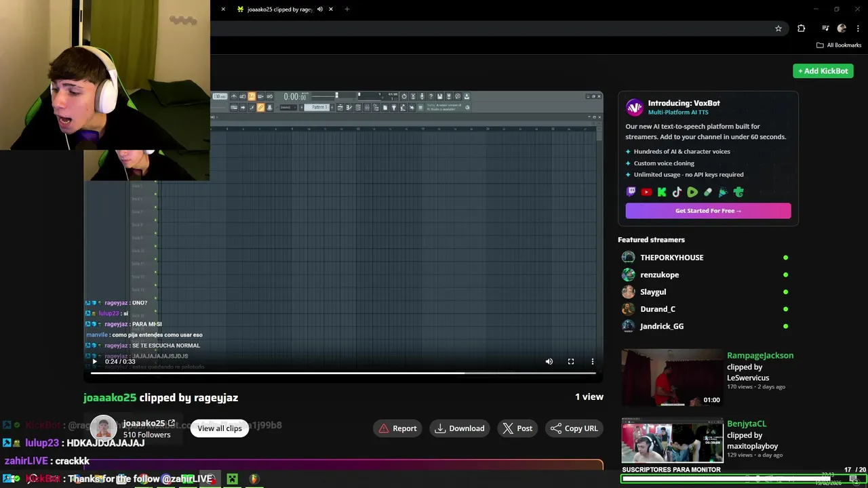The image size is (868, 488).
Task: Toggle FL Studio orange link tool button
Action: (x=261, y=107)
